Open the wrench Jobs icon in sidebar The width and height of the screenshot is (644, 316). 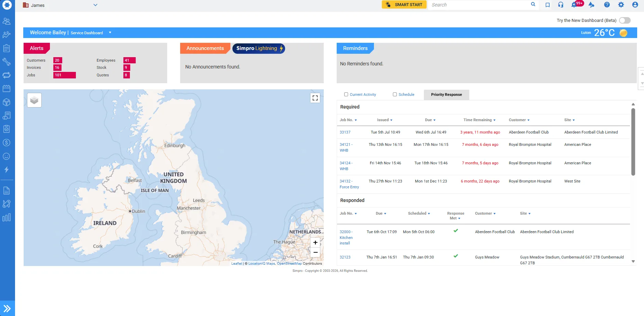click(6, 62)
